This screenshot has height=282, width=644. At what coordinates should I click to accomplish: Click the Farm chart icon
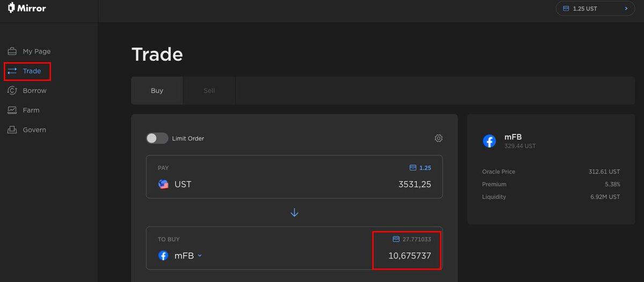(12, 110)
